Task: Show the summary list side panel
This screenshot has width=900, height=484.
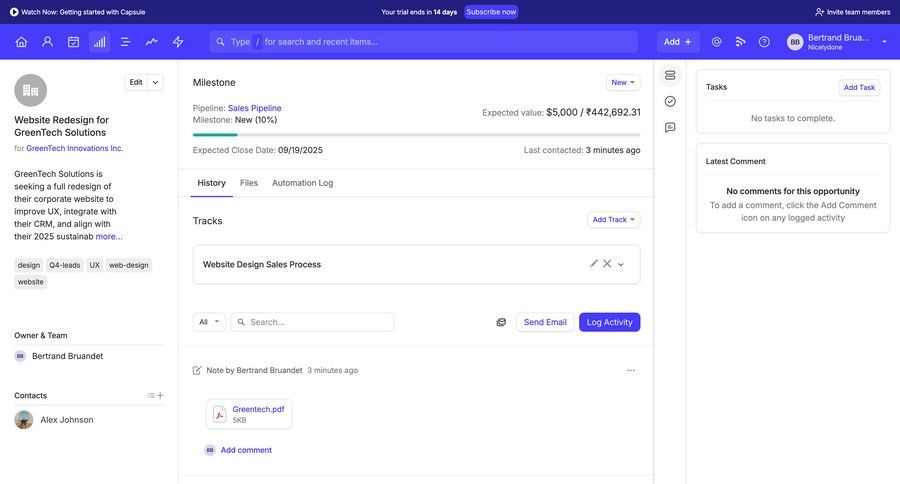Action: coord(670,75)
